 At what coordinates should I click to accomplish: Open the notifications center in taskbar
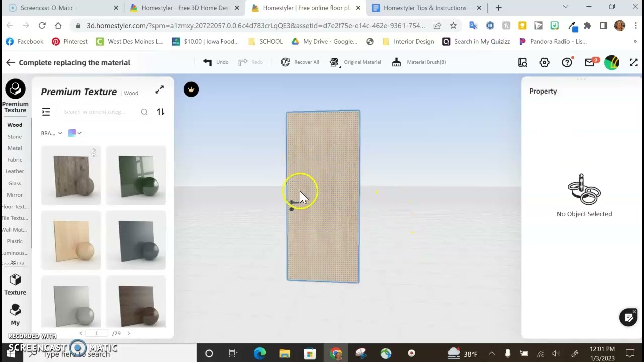pyautogui.click(x=630, y=353)
